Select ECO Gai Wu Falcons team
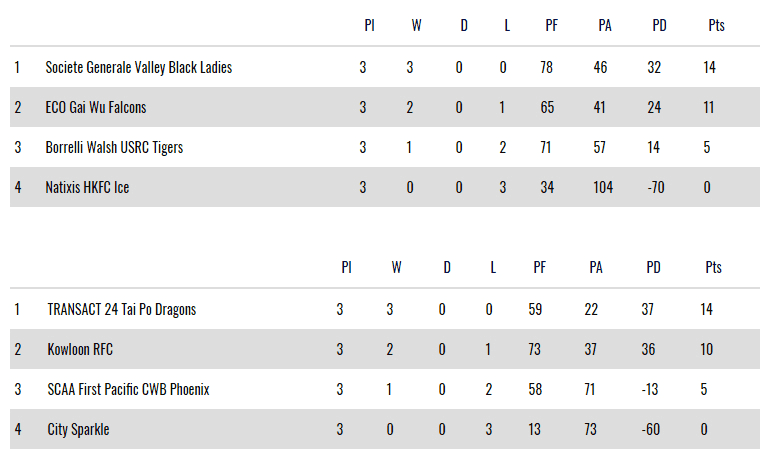This screenshot has height=462, width=773. click(96, 108)
